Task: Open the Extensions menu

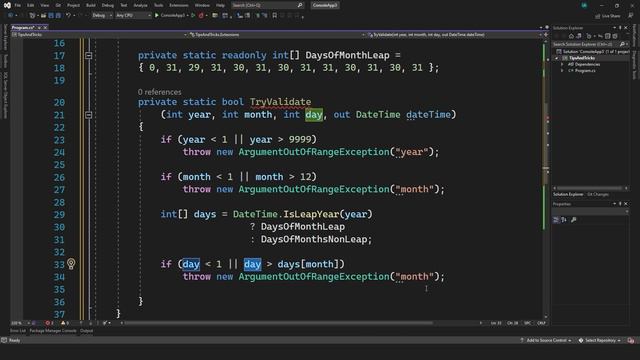Action: pos(179,5)
